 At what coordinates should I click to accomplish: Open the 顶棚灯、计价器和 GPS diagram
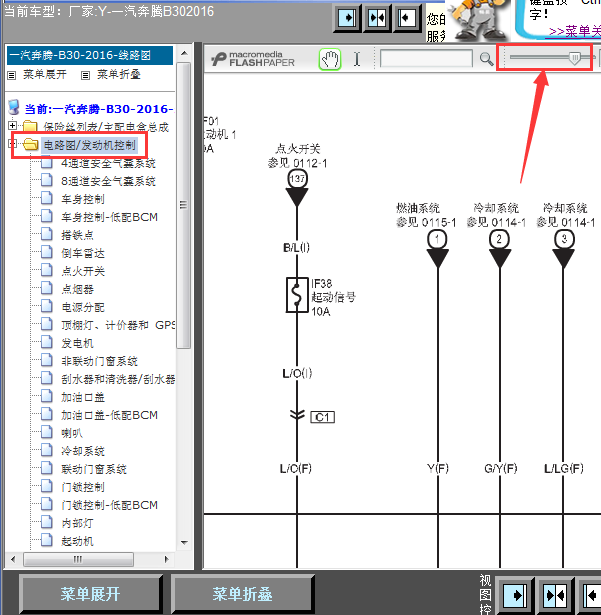coord(118,325)
